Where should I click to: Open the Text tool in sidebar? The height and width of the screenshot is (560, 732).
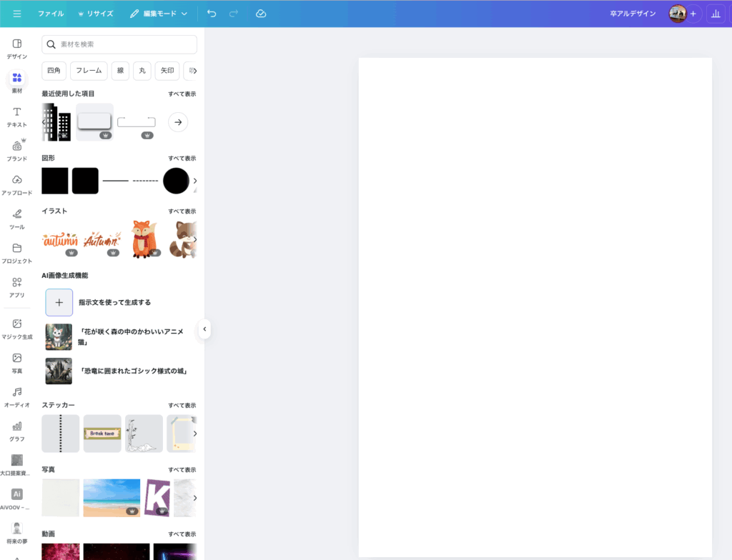[17, 116]
